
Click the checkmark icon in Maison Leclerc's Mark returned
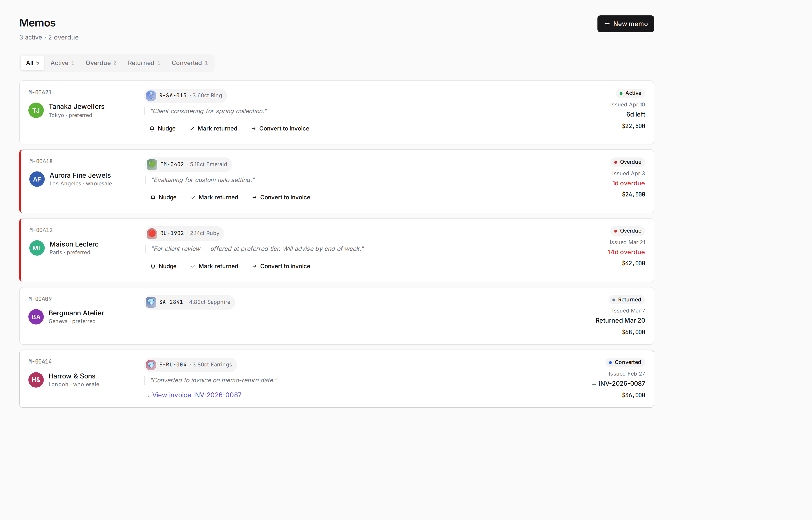(193, 266)
